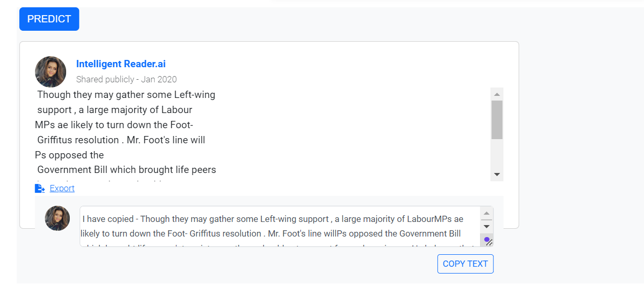Viewport: 644px width, 285px height.
Task: Click the purple dot icon in the text box corner
Action: tap(487, 240)
